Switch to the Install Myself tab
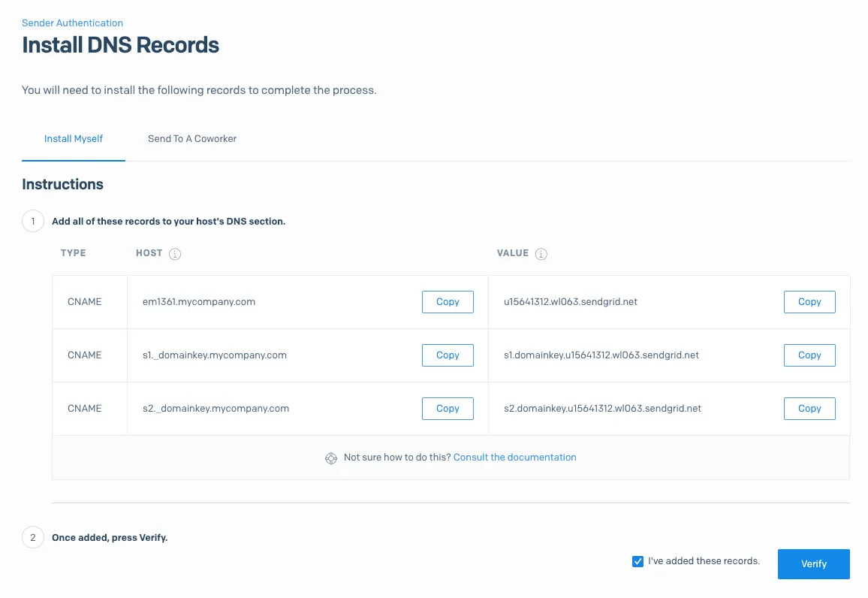The image size is (868, 598). pyautogui.click(x=74, y=139)
